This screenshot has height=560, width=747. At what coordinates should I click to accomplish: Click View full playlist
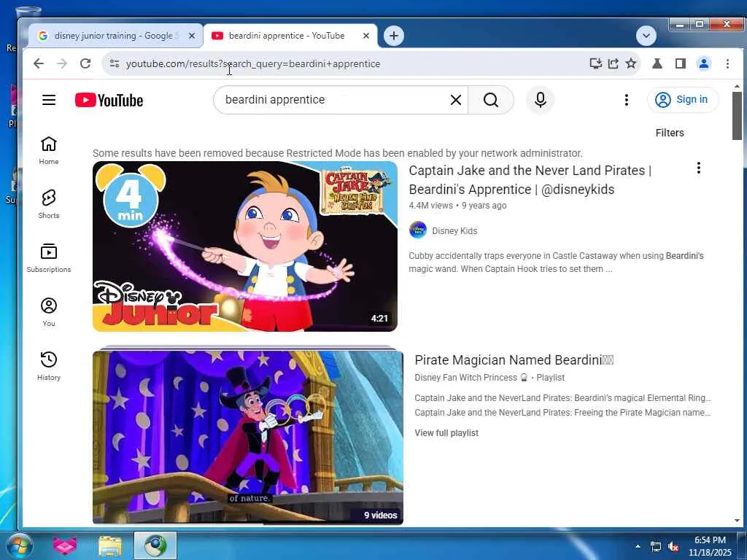(446, 433)
